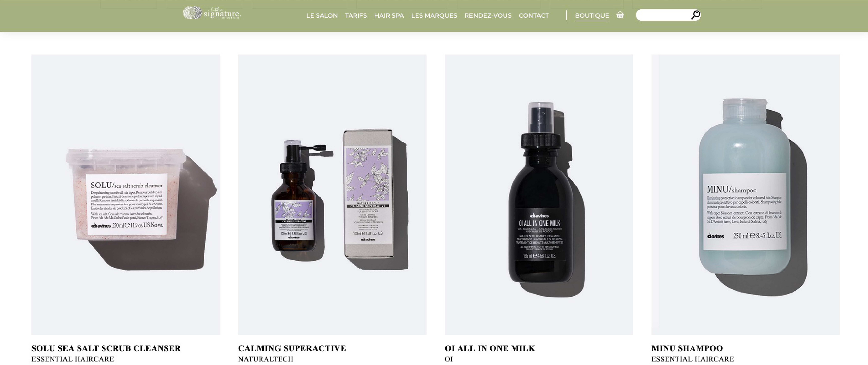Select the Rendez-vous menu item
The image size is (868, 365).
(x=488, y=16)
